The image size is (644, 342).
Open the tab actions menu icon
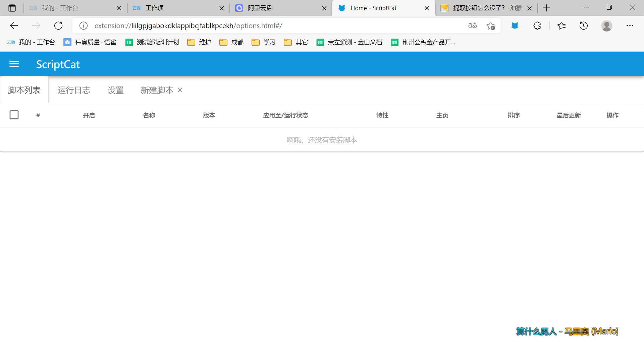(12, 8)
